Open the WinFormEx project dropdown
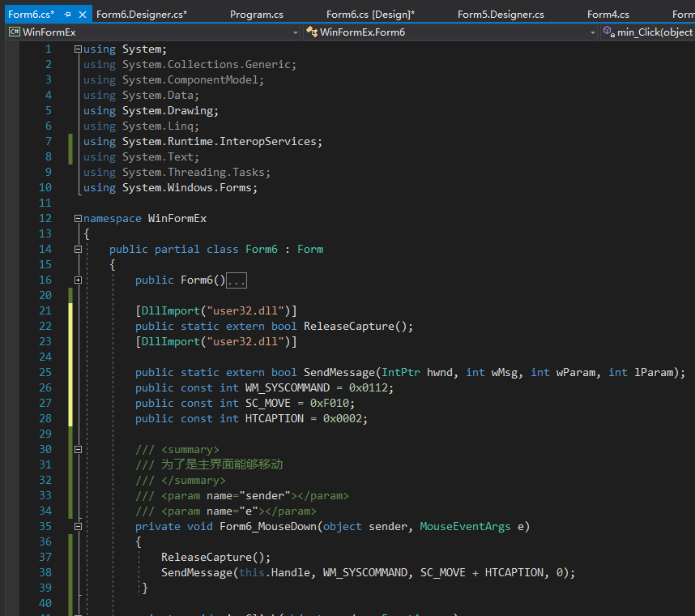This screenshot has height=616, width=695. pyautogui.click(x=295, y=32)
